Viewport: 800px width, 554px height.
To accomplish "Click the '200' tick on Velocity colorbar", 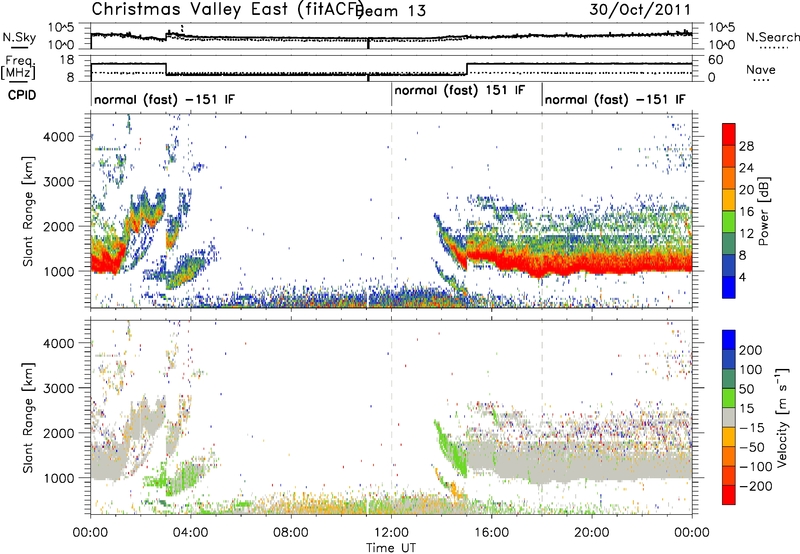I will (751, 350).
